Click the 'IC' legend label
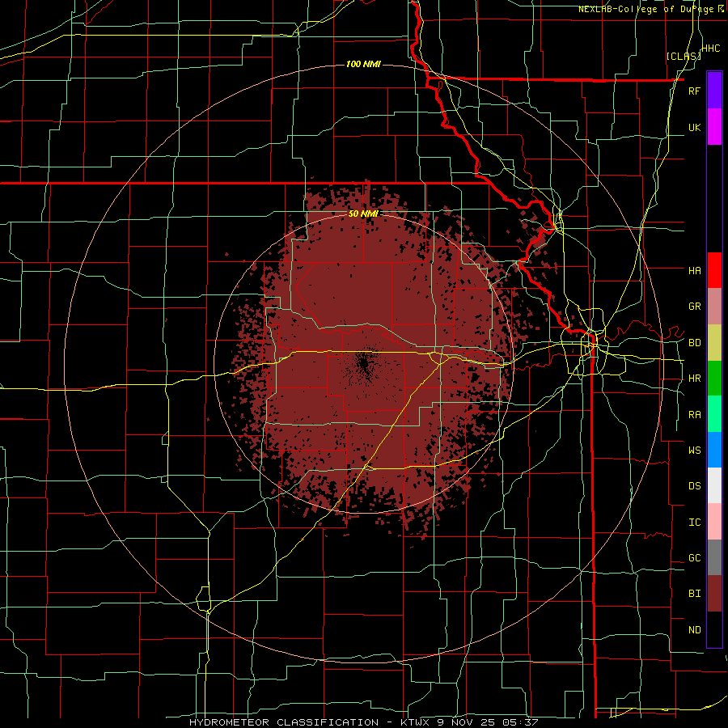This screenshot has height=728, width=728. pos(695,523)
